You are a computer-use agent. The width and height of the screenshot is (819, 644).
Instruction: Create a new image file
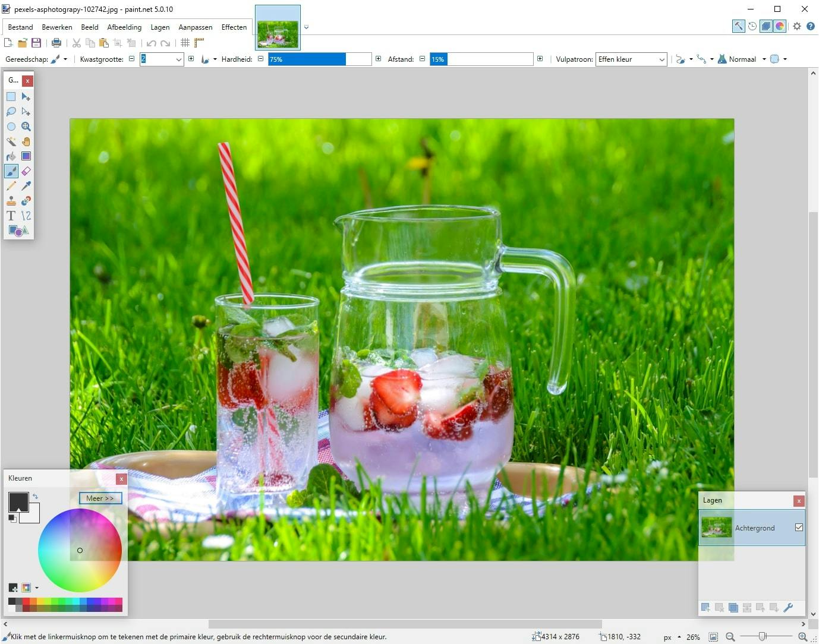pos(8,43)
